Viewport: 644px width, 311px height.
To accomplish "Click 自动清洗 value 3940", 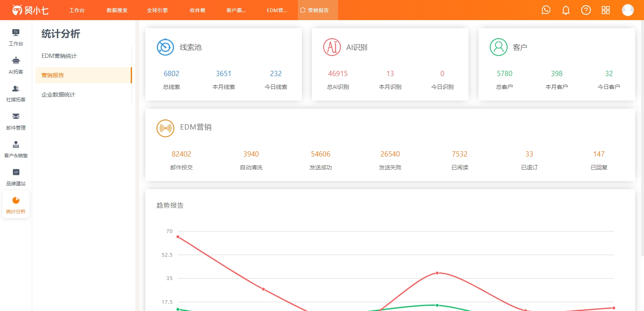I will click(251, 154).
